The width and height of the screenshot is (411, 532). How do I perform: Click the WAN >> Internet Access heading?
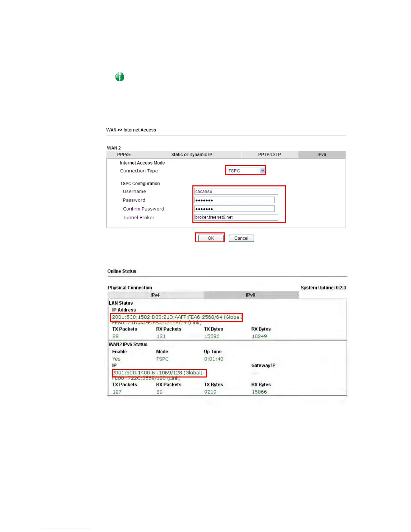(x=131, y=130)
